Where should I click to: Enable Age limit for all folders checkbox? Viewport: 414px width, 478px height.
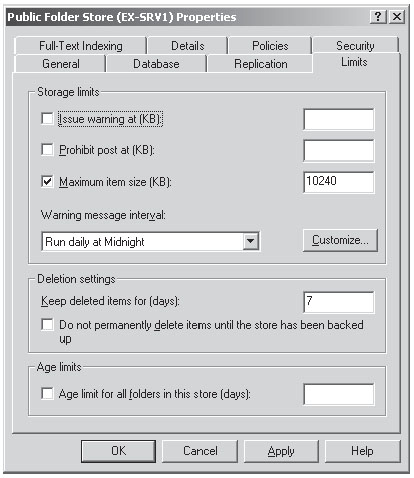[47, 393]
